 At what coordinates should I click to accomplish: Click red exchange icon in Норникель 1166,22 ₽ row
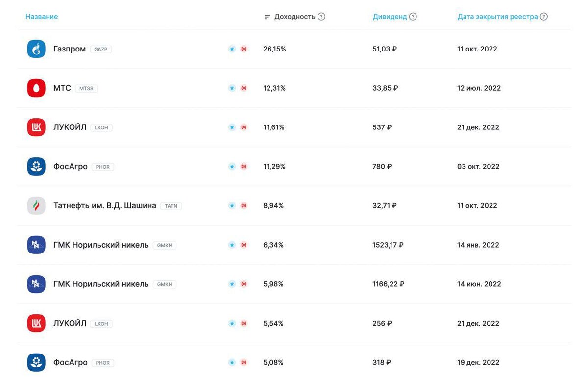(244, 284)
